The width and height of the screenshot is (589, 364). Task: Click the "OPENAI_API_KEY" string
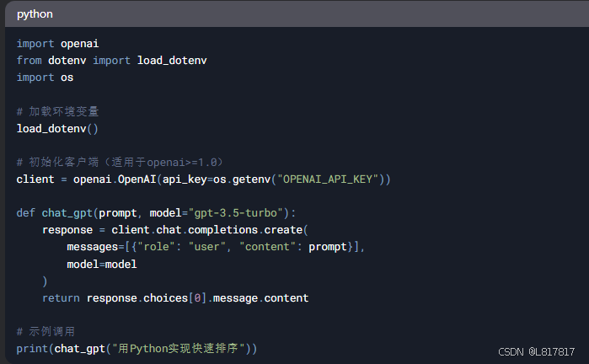point(328,179)
